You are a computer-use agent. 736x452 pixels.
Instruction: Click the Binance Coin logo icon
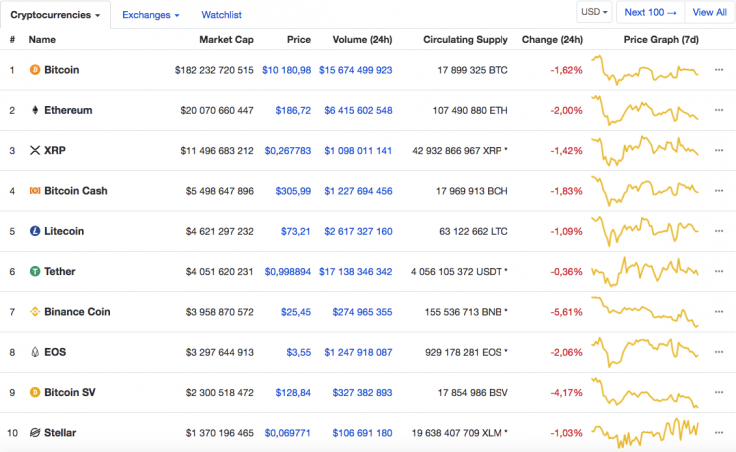(x=35, y=312)
